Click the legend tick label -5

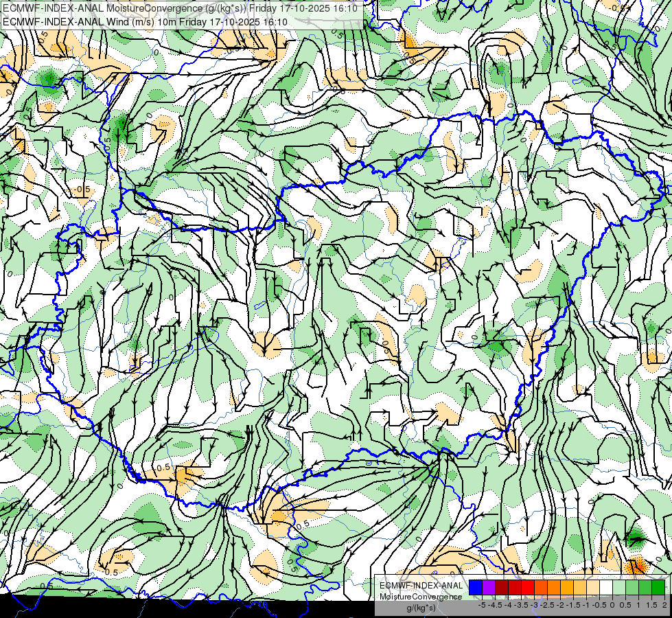point(482,605)
